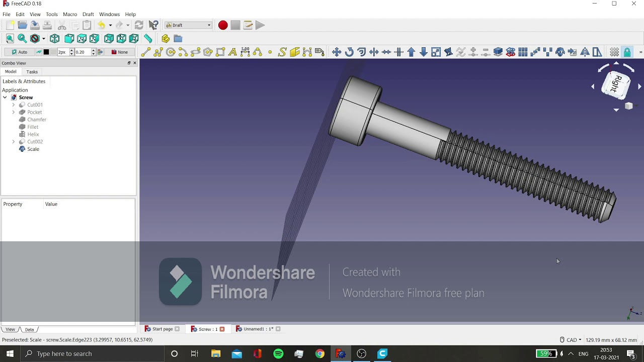The width and height of the screenshot is (644, 362).
Task: Open the CAD navigation style dropdown
Action: tap(571, 340)
